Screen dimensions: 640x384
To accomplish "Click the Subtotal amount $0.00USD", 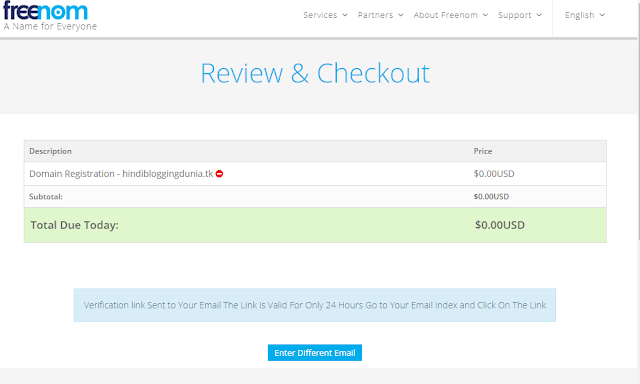I will pos(491,197).
